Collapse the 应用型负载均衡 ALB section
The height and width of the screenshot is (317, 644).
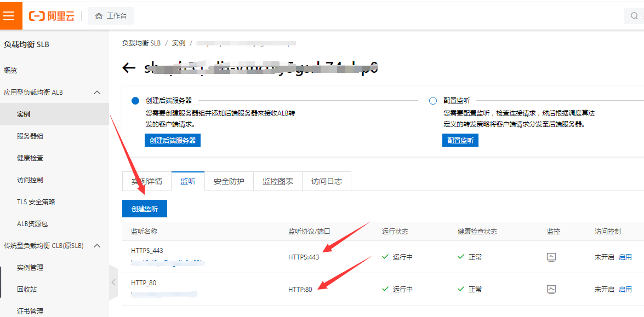98,93
